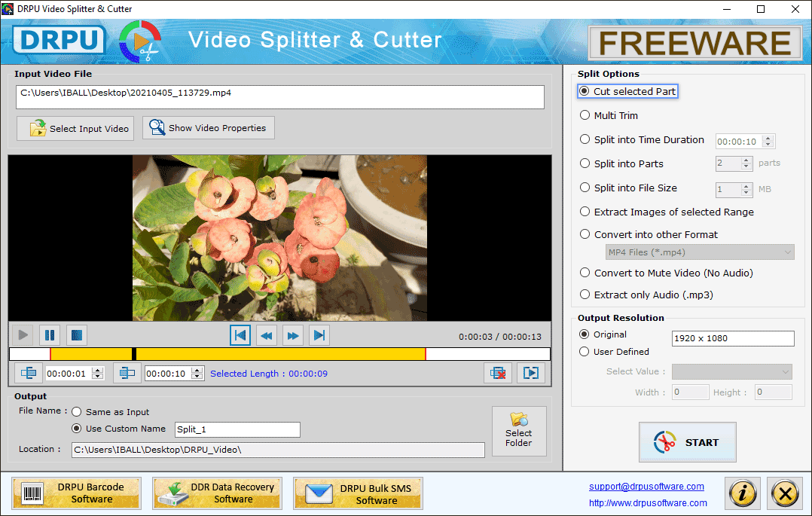Click the Video Splitter app logo icon
Image resolution: width=812 pixels, height=516 pixels.
click(140, 41)
